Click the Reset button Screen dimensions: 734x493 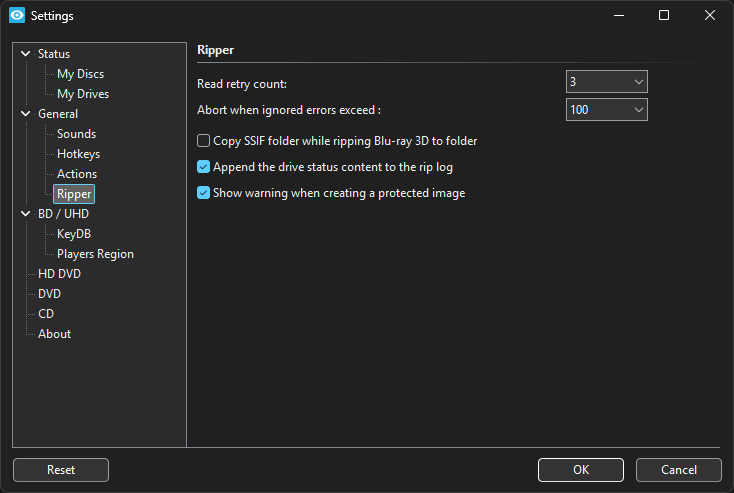(61, 470)
